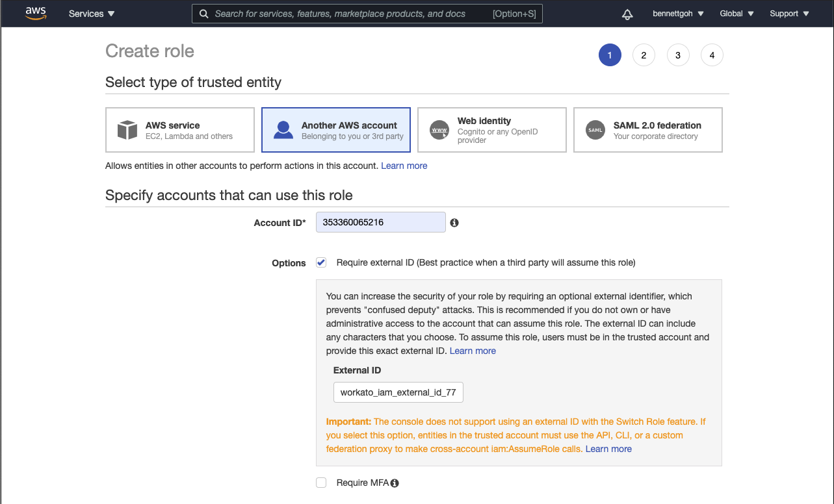Click the search magnifier icon

pos(203,13)
